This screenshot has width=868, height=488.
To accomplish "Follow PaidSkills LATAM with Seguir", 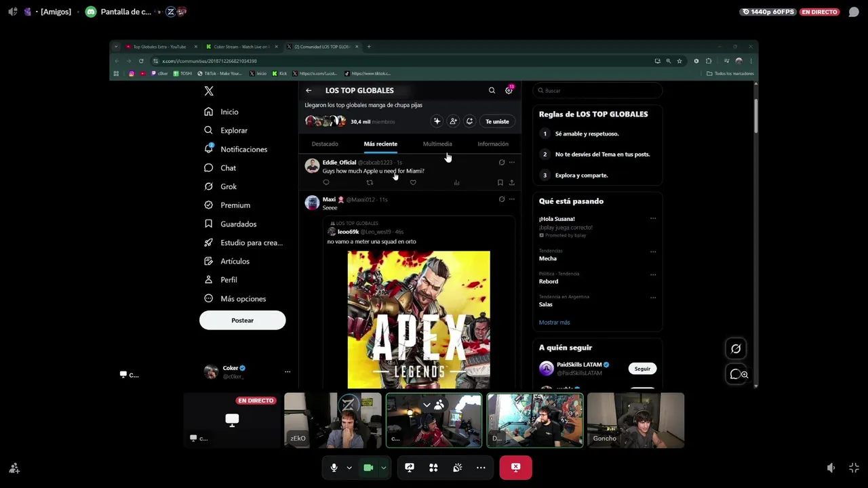I will [642, 369].
